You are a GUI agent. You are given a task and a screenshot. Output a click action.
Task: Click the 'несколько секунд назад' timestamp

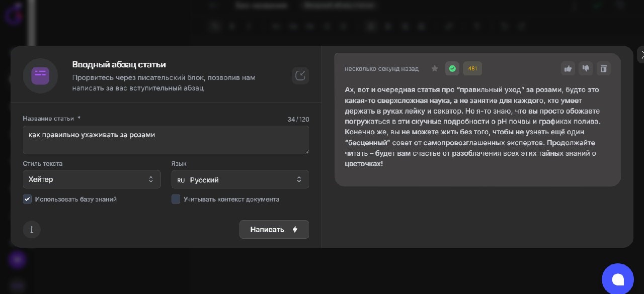(381, 68)
